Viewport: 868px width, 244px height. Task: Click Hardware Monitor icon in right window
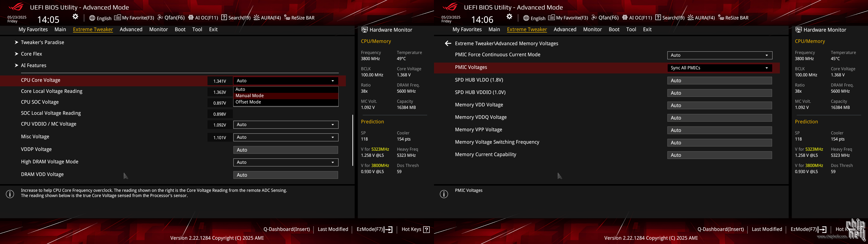pyautogui.click(x=798, y=30)
